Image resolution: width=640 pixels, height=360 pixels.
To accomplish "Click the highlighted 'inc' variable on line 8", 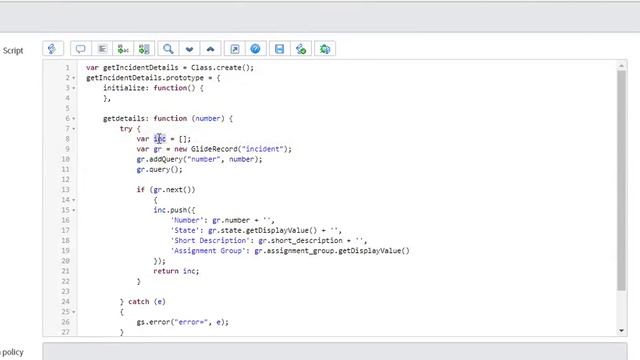I will [160, 139].
